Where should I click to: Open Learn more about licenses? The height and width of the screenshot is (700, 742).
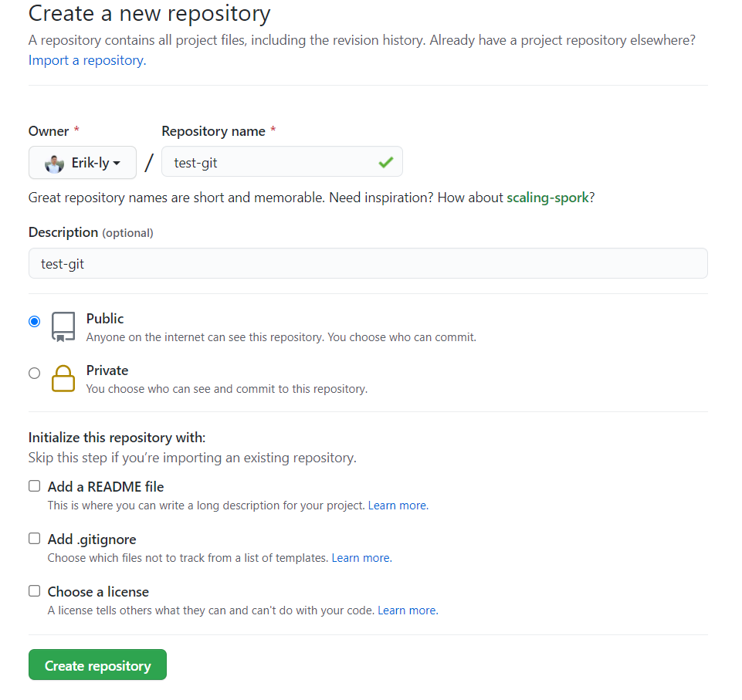click(407, 610)
